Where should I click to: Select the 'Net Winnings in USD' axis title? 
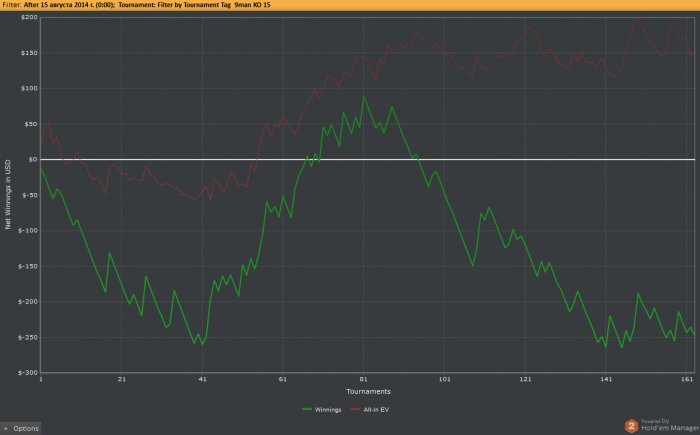pyautogui.click(x=8, y=195)
